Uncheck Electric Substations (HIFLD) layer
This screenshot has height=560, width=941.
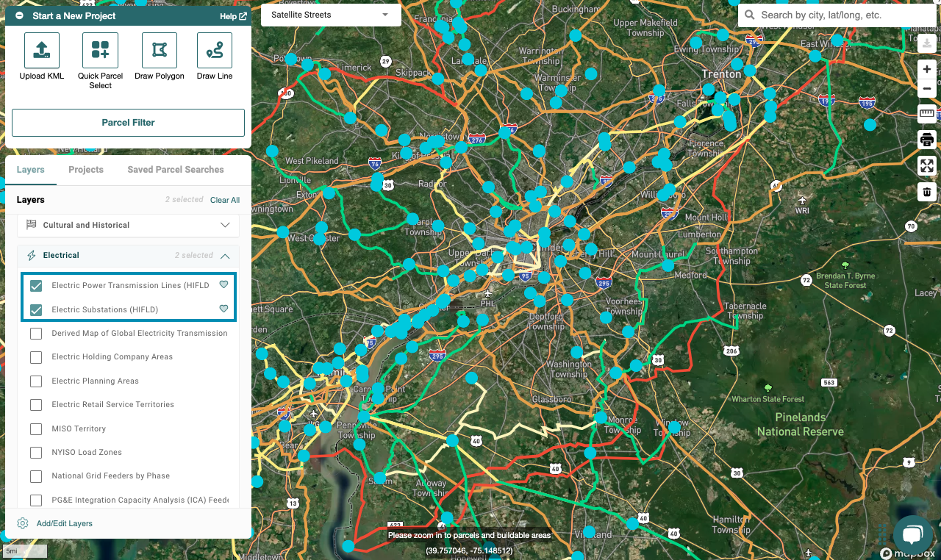[x=36, y=310]
